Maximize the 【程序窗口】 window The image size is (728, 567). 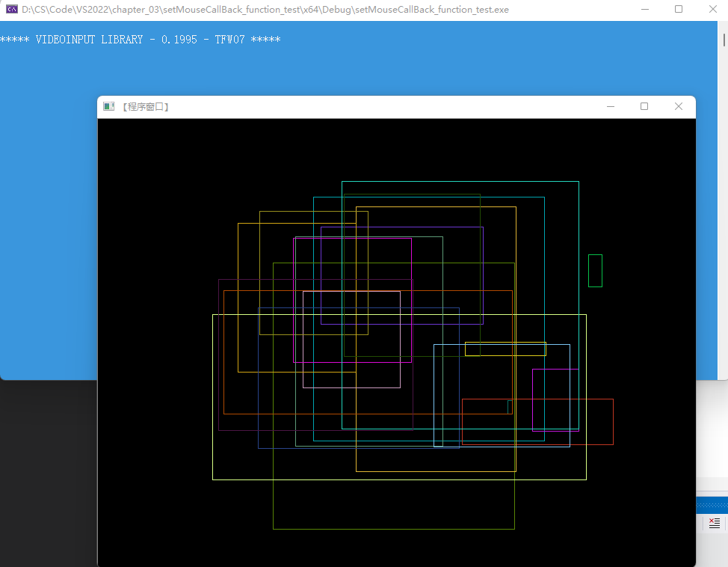644,107
